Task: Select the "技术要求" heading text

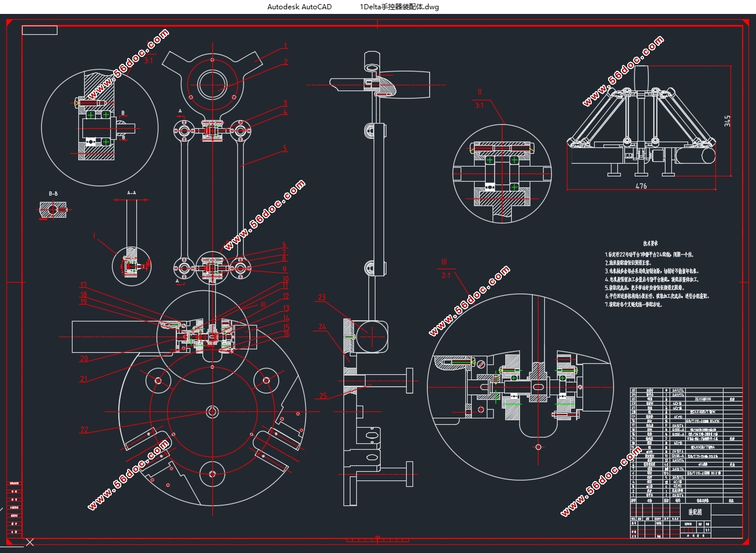Action: pos(650,244)
